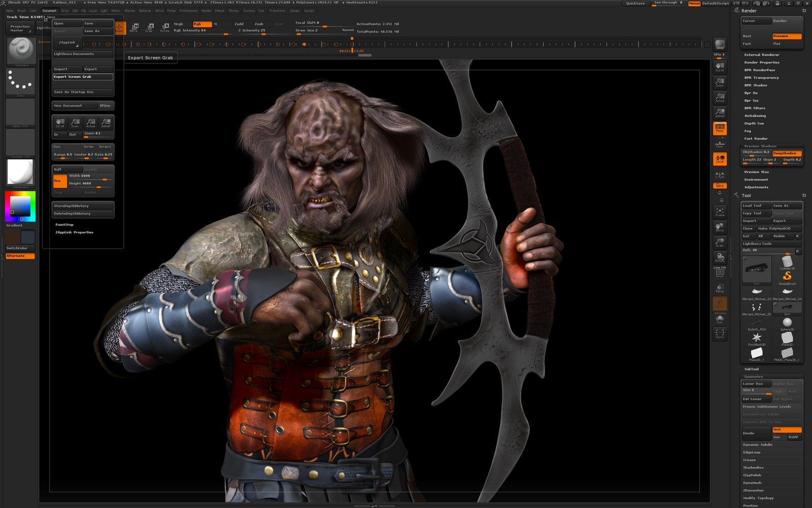Click the Xpose icon
The width and height of the screenshot is (812, 508).
pos(720,334)
